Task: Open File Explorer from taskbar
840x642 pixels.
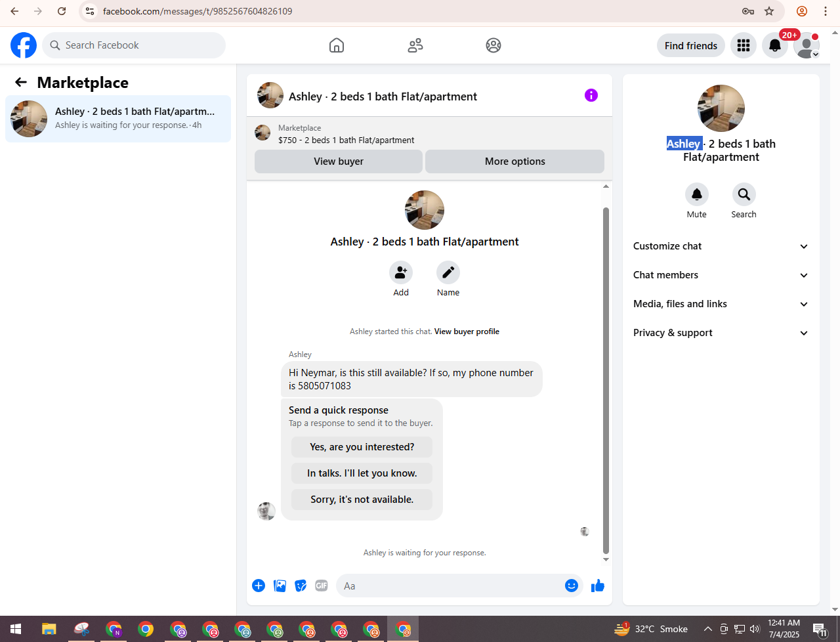Action: pos(49,629)
